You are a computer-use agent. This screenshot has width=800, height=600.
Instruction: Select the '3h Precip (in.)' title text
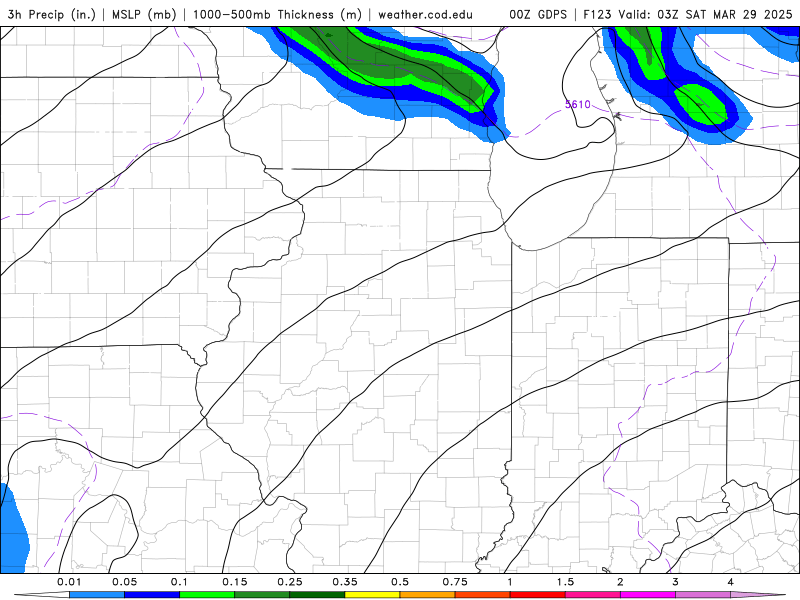click(52, 14)
